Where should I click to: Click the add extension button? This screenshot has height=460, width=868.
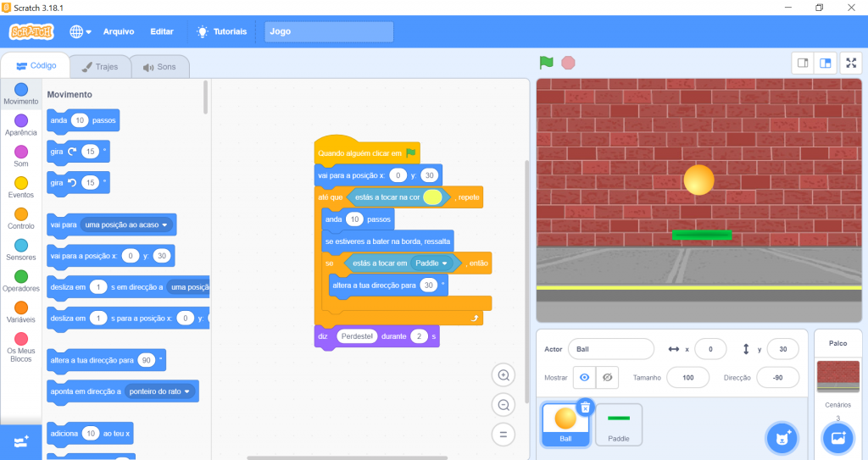tap(21, 441)
